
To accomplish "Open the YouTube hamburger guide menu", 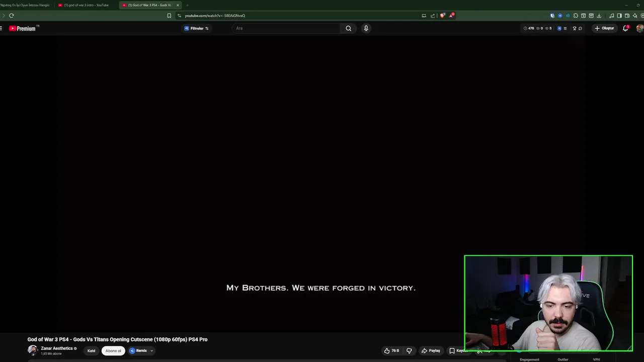I will coord(2,29).
